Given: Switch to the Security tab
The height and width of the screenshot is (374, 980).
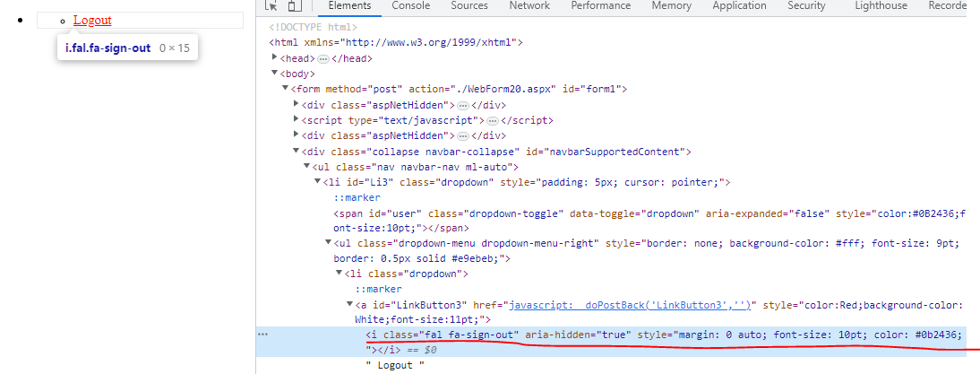Looking at the screenshot, I should click(x=806, y=5).
